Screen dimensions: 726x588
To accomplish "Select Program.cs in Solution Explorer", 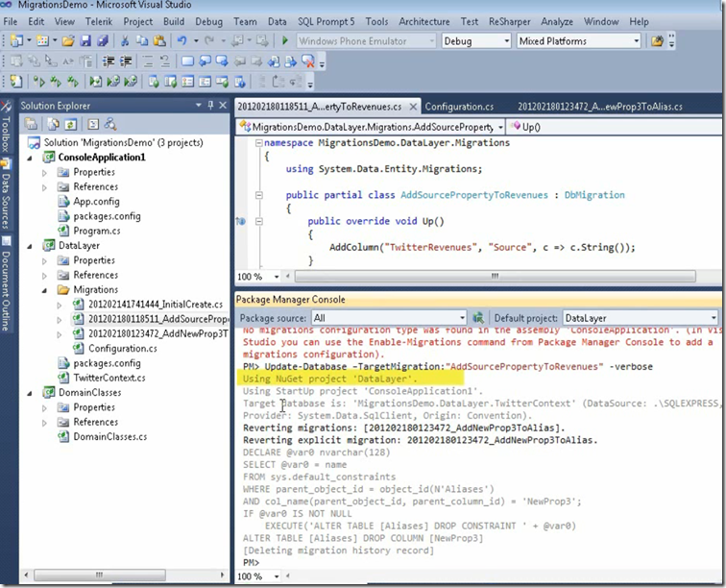I will [x=96, y=231].
